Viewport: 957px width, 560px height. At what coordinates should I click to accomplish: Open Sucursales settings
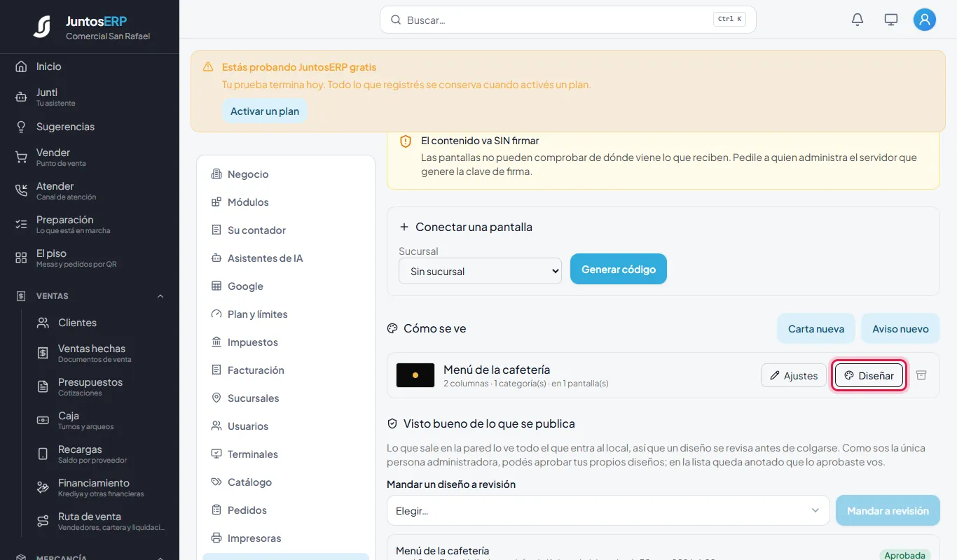pos(286,398)
